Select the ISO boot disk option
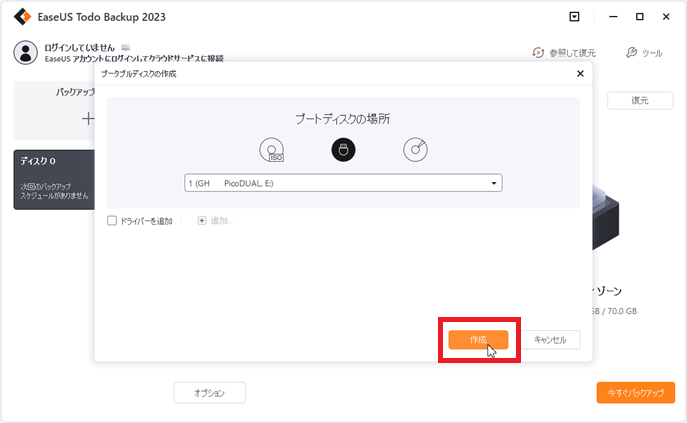Viewport: 687px width, 423px height. pyautogui.click(x=271, y=151)
